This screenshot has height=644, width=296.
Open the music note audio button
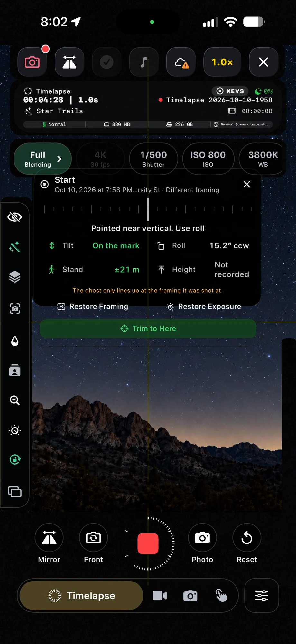144,62
